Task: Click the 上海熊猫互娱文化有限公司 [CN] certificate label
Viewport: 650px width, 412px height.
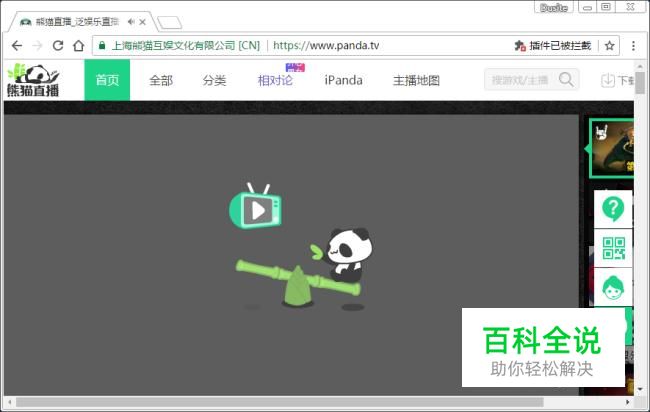Action: pos(186,46)
